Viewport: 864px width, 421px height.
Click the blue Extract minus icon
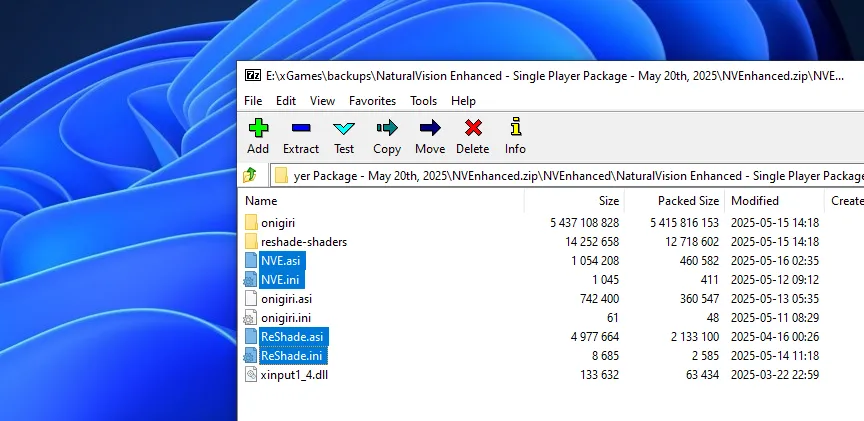tap(301, 128)
